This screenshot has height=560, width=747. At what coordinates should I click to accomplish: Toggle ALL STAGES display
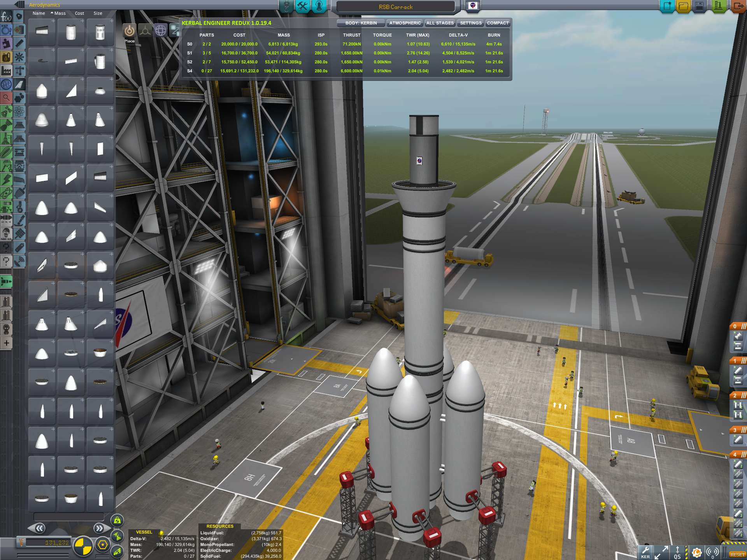click(440, 23)
